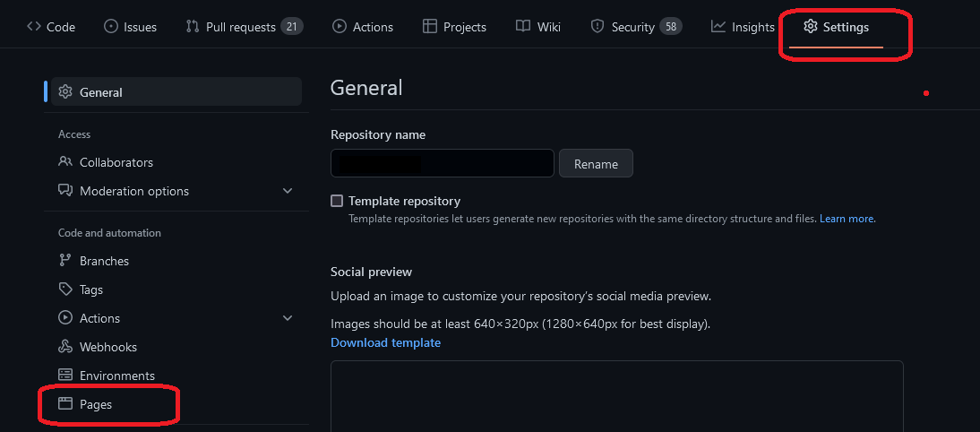Screen dimensions: 980x432
Task: Click the Projects table icon
Action: pos(430,27)
